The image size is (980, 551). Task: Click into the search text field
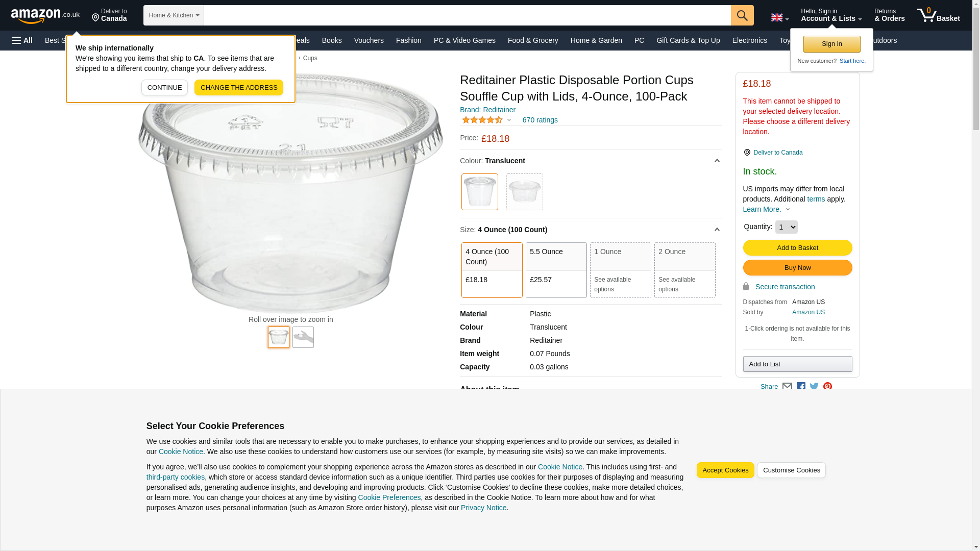(467, 15)
